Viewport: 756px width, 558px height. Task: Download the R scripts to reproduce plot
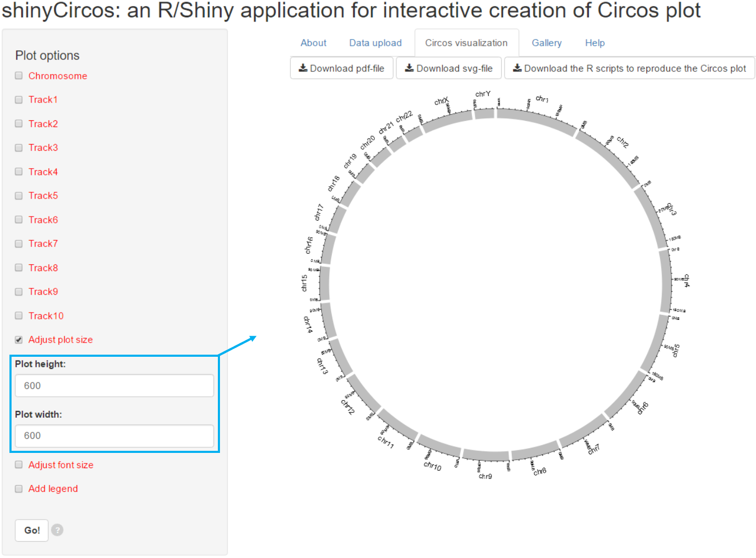click(629, 68)
